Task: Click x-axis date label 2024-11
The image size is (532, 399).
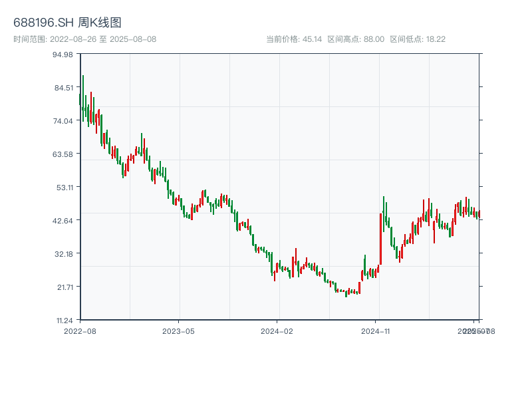Action: click(x=375, y=331)
